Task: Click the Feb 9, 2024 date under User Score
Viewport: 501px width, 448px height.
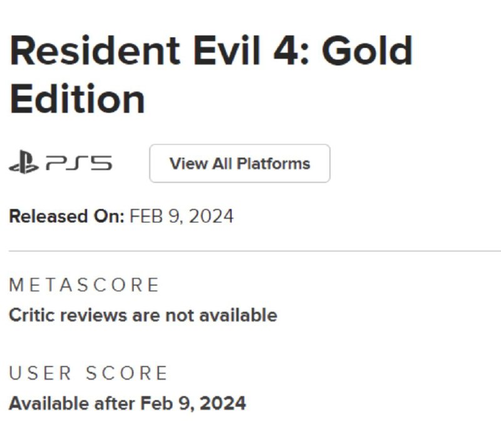Action: click(192, 403)
